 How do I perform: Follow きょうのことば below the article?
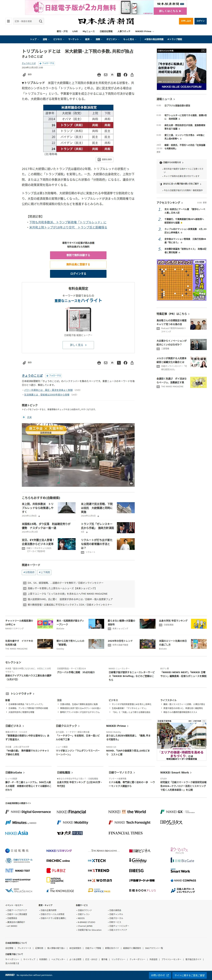tap(53, 375)
